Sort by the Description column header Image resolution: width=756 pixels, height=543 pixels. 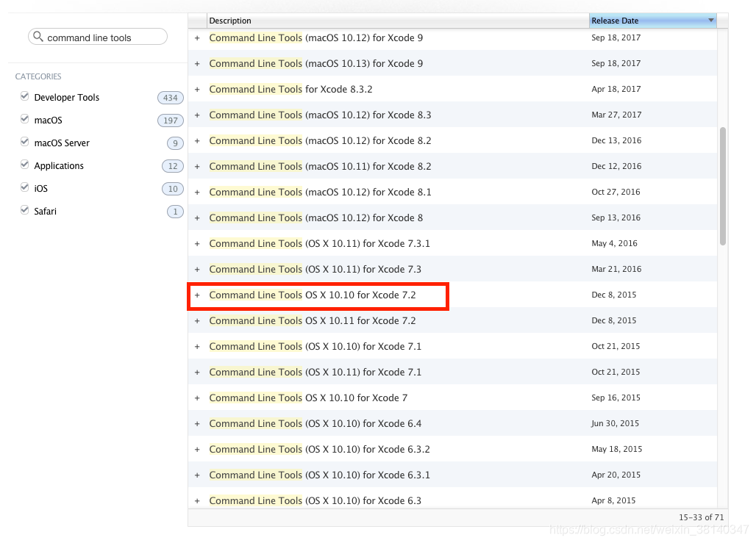click(398, 21)
